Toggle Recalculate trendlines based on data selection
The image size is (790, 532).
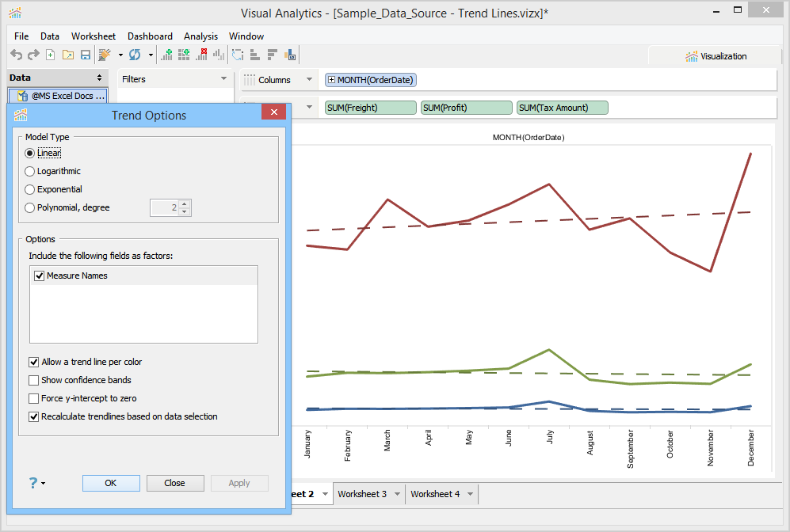(x=34, y=416)
